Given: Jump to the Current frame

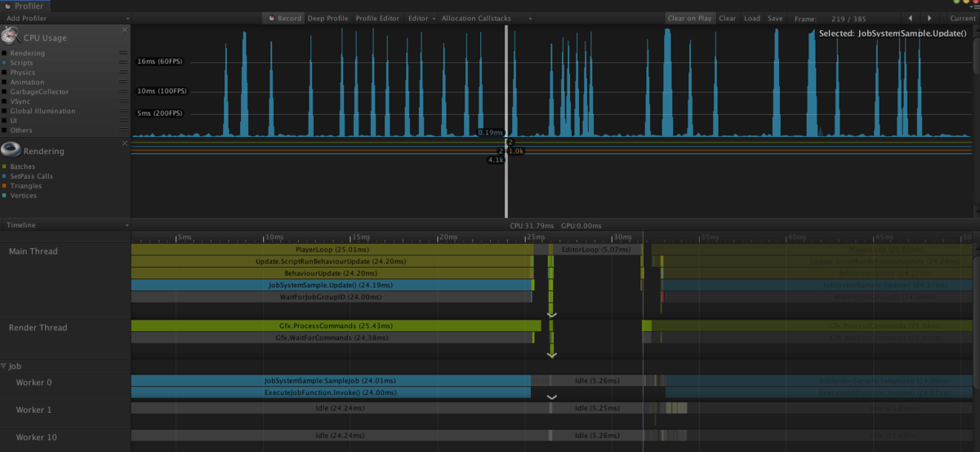Looking at the screenshot, I should click(962, 18).
